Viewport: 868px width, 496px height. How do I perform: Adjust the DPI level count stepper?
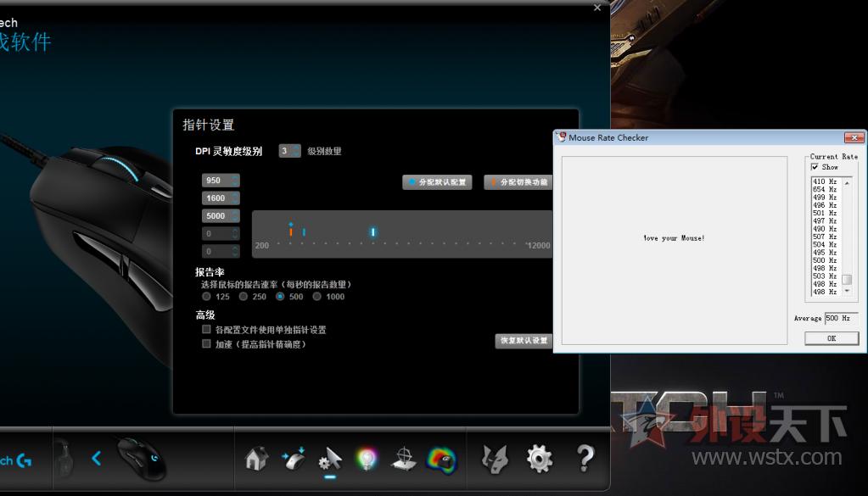click(296, 151)
